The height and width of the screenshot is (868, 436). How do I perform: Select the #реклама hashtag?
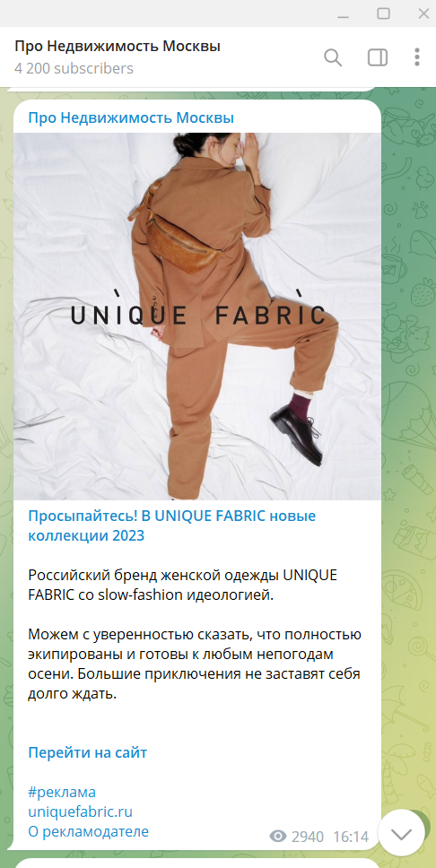tap(62, 792)
